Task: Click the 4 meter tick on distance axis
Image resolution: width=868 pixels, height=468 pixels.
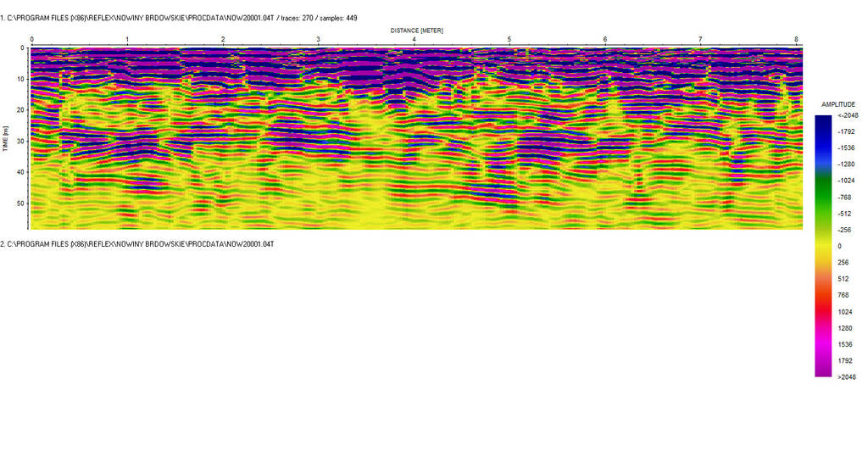Action: click(x=414, y=40)
